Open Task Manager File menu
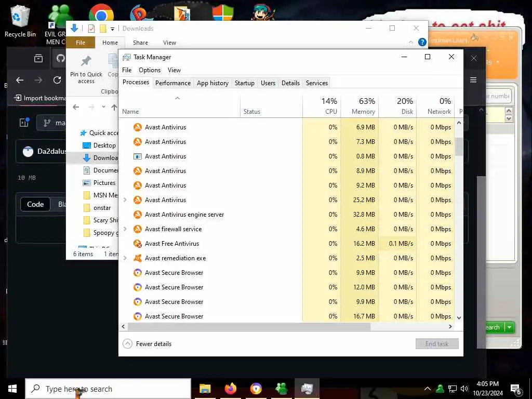The width and height of the screenshot is (532, 399). tap(127, 70)
